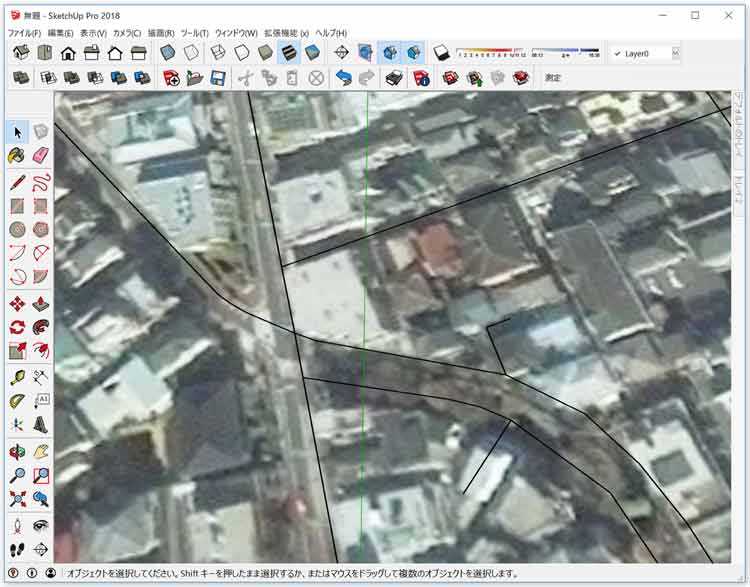The image size is (750, 587).
Task: Click the Outer Shell solid tool
Action: pos(21,78)
